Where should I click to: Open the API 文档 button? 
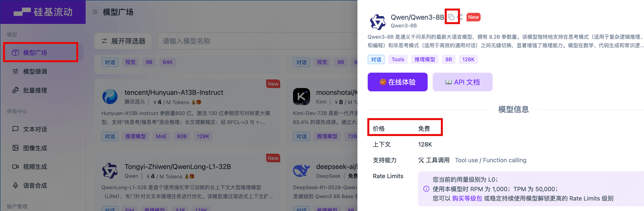463,82
